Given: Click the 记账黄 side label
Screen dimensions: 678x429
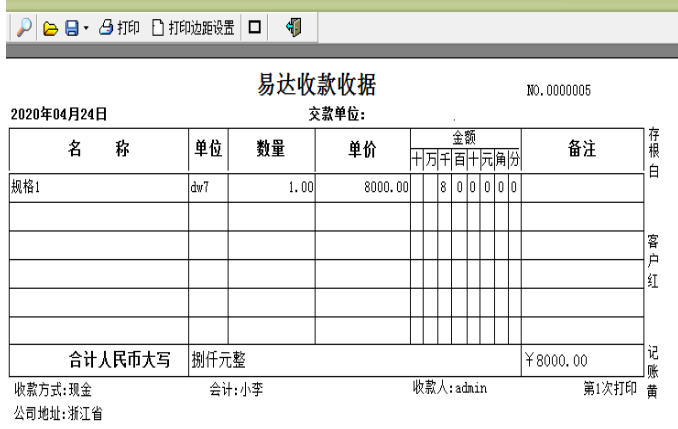Looking at the screenshot, I should [x=652, y=372].
